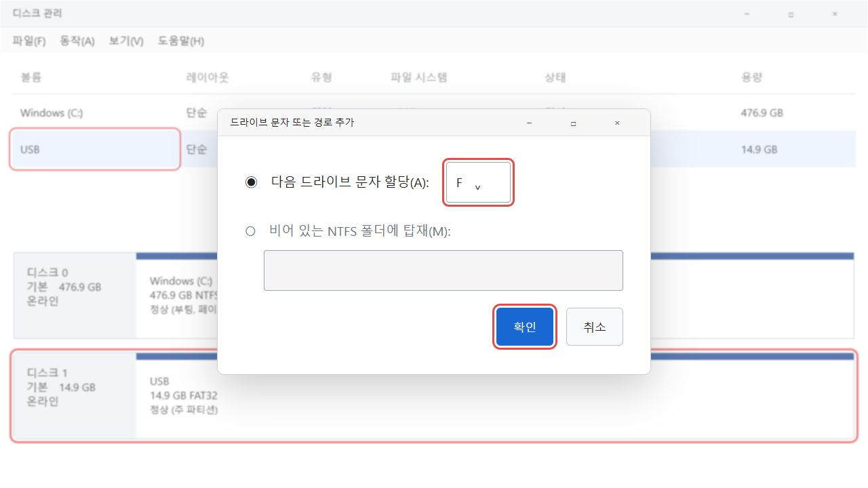Click the 14.9 GB capacity cell in list
Image resolution: width=868 pixels, height=488 pixels.
[759, 149]
